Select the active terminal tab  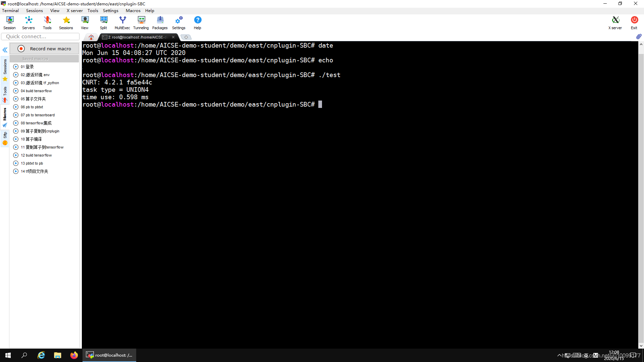[136, 37]
